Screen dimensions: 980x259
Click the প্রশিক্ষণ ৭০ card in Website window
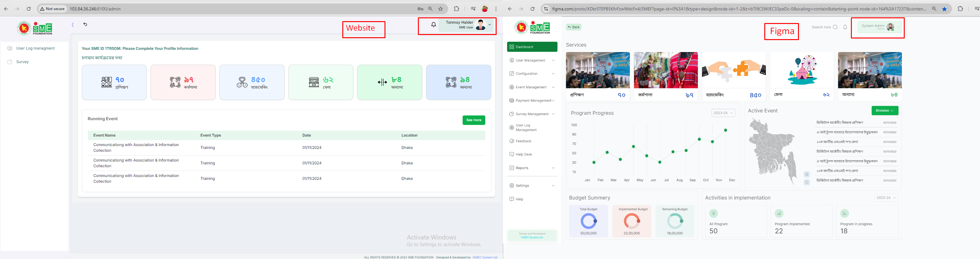(114, 82)
